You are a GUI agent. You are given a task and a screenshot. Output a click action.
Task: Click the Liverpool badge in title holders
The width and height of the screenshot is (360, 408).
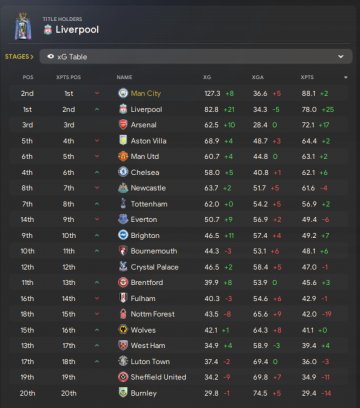pos(48,30)
